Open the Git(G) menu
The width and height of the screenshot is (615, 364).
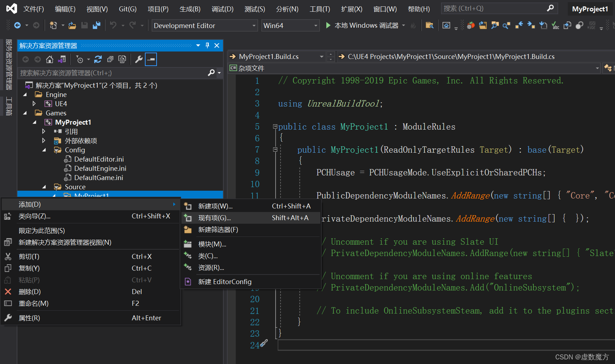(127, 9)
